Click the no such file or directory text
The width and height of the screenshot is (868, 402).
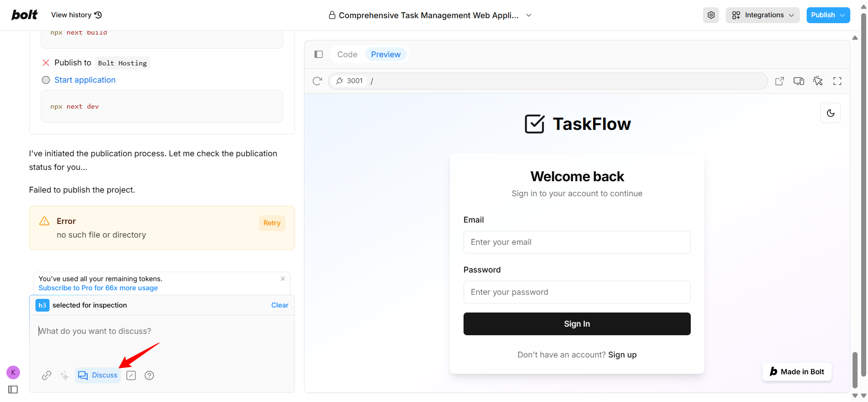[101, 235]
